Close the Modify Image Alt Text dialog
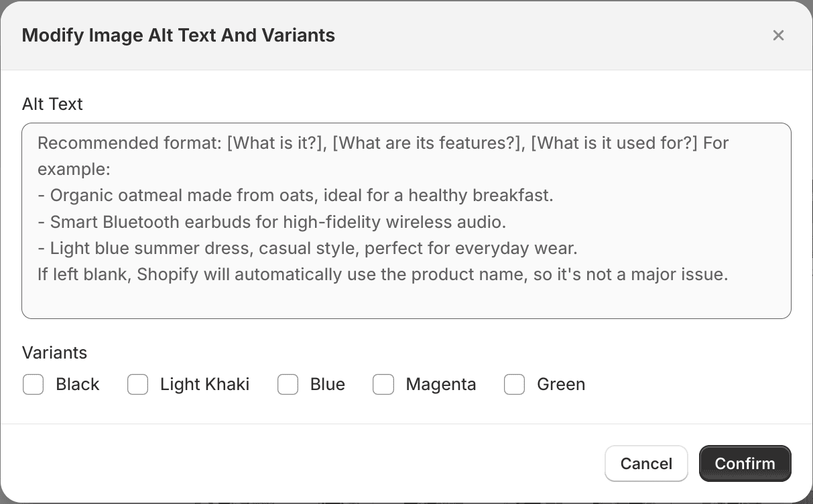Screen dimensions: 813x504 click(778, 36)
